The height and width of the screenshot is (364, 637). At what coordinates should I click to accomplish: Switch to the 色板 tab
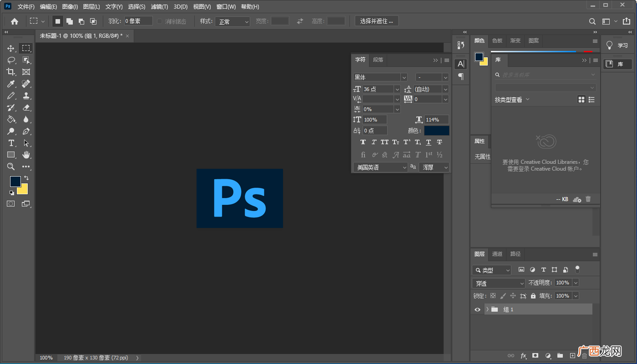point(497,40)
